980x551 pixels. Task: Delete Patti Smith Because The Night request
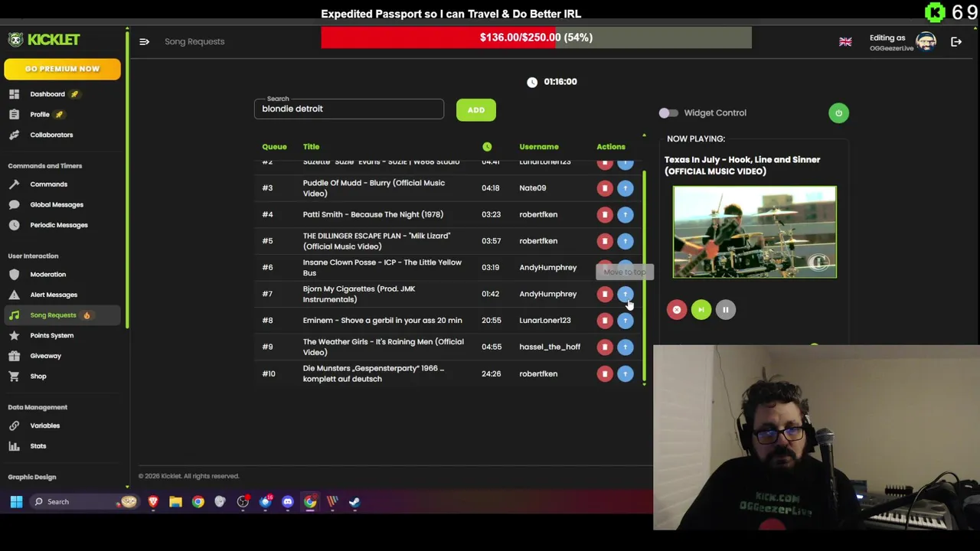pyautogui.click(x=605, y=214)
